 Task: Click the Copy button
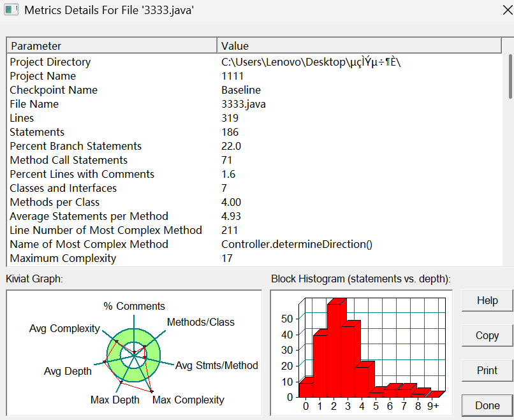pyautogui.click(x=487, y=335)
